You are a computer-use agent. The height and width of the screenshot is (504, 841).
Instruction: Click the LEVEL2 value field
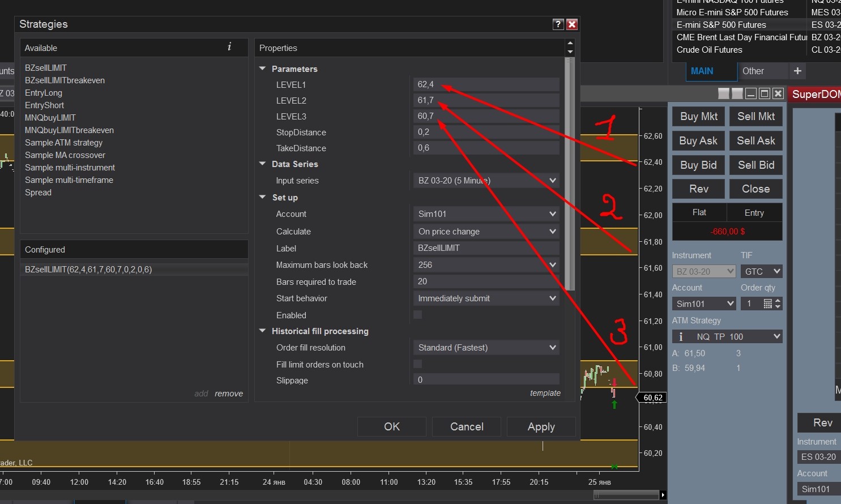click(486, 100)
